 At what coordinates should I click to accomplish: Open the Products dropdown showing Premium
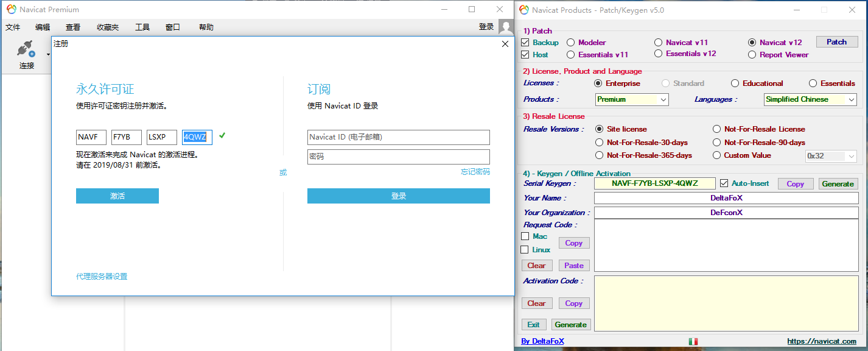click(632, 99)
